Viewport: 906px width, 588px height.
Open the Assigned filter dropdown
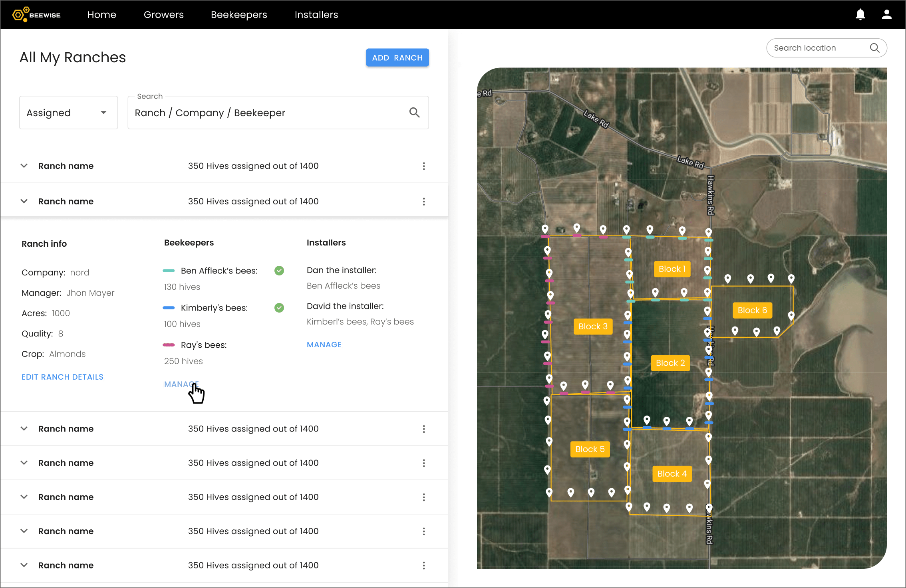[68, 113]
